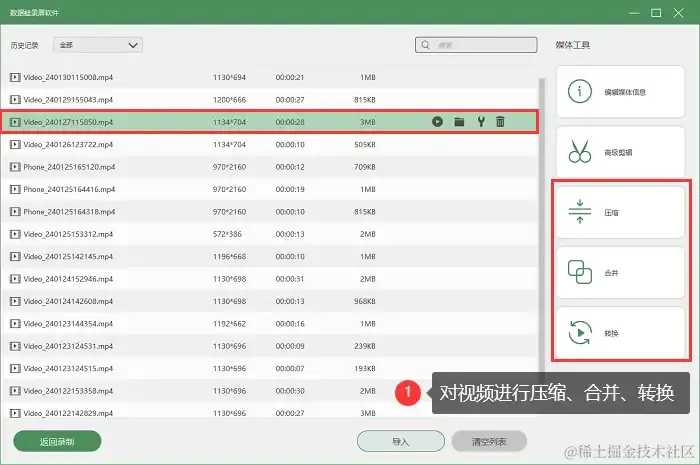
Task: Click file icon beside Video_240123144354.mp4
Action: coord(15,324)
